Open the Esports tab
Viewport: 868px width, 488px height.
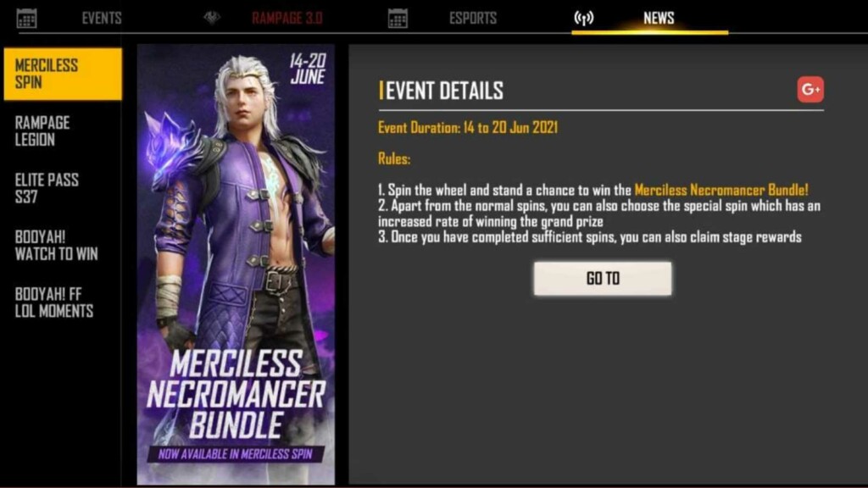click(x=473, y=19)
